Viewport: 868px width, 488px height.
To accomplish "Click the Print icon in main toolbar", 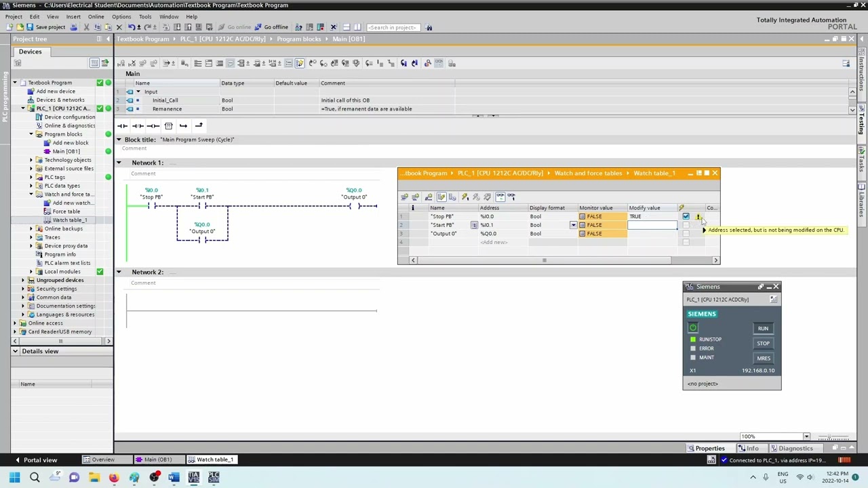I will (x=74, y=27).
